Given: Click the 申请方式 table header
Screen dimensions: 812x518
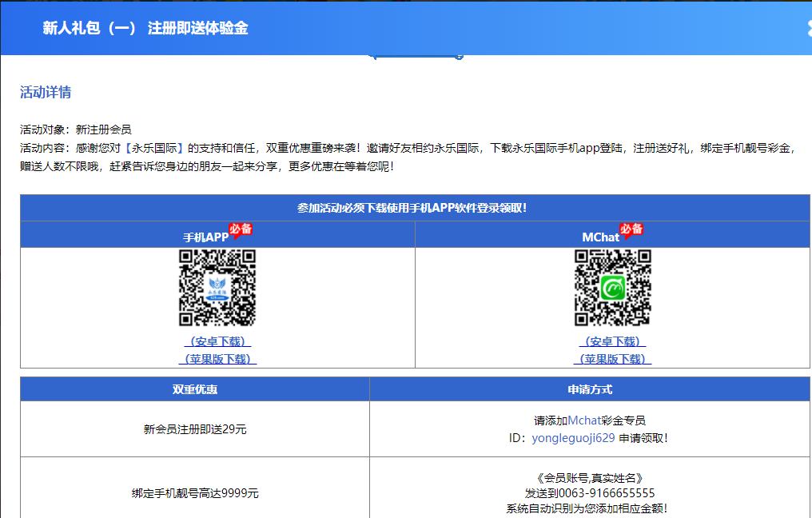Looking at the screenshot, I should point(590,389).
